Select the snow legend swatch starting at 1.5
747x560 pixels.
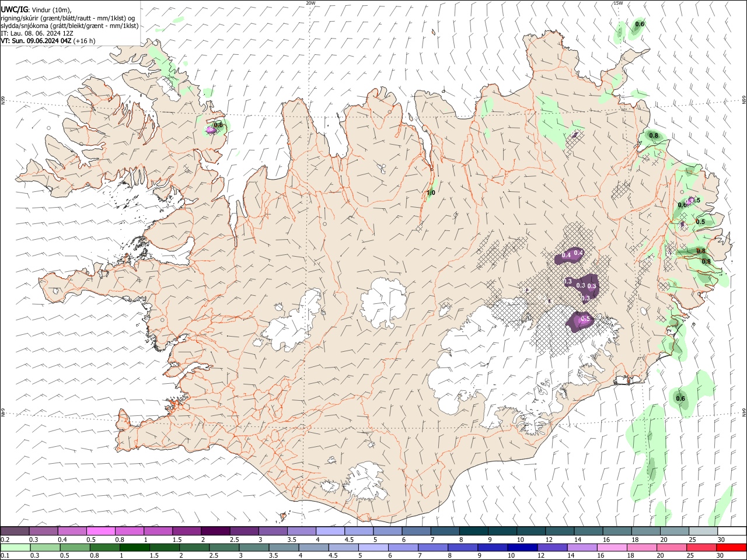(x=187, y=531)
